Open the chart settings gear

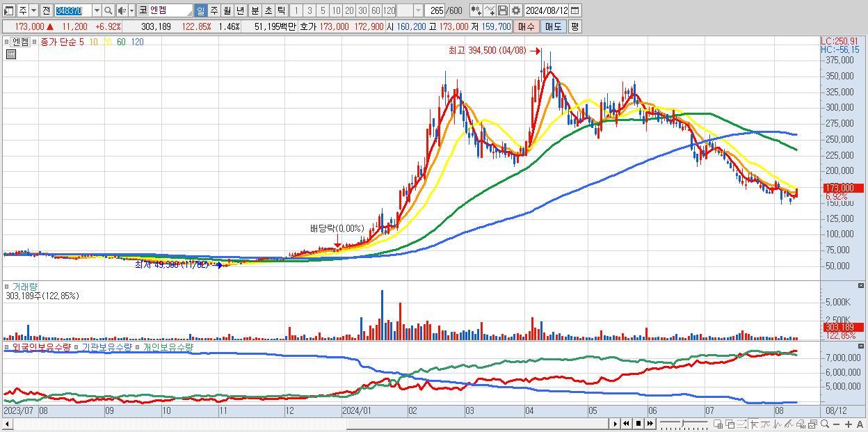(516, 10)
